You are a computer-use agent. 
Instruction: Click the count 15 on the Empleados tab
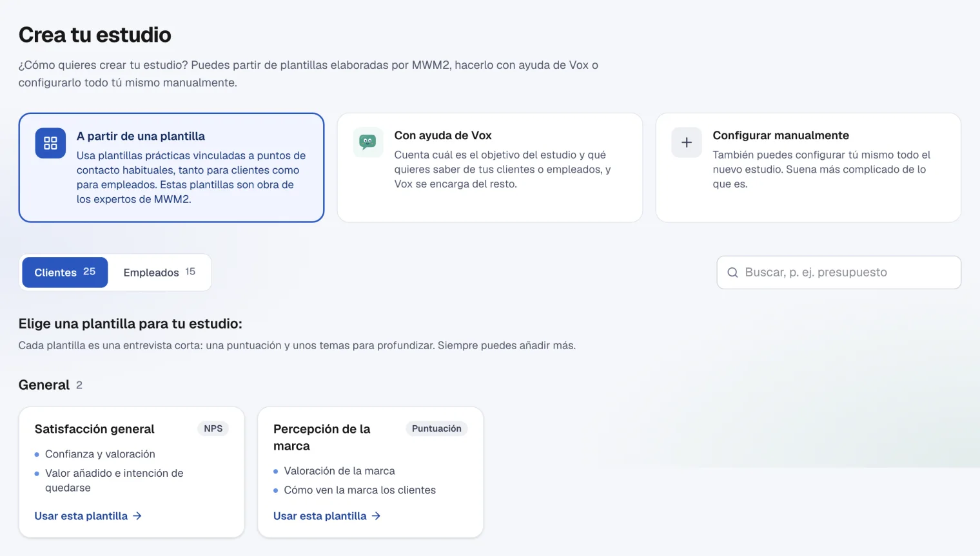coord(190,272)
